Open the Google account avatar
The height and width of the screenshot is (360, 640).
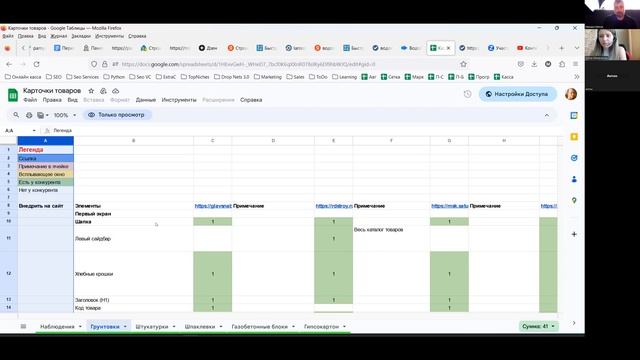571,94
